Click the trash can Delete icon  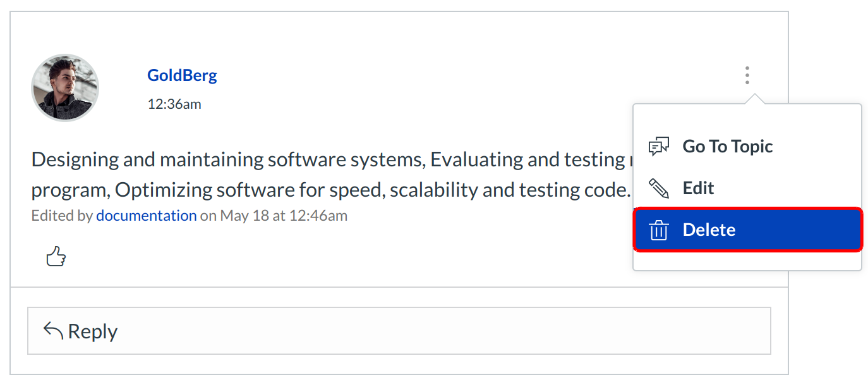tap(658, 230)
